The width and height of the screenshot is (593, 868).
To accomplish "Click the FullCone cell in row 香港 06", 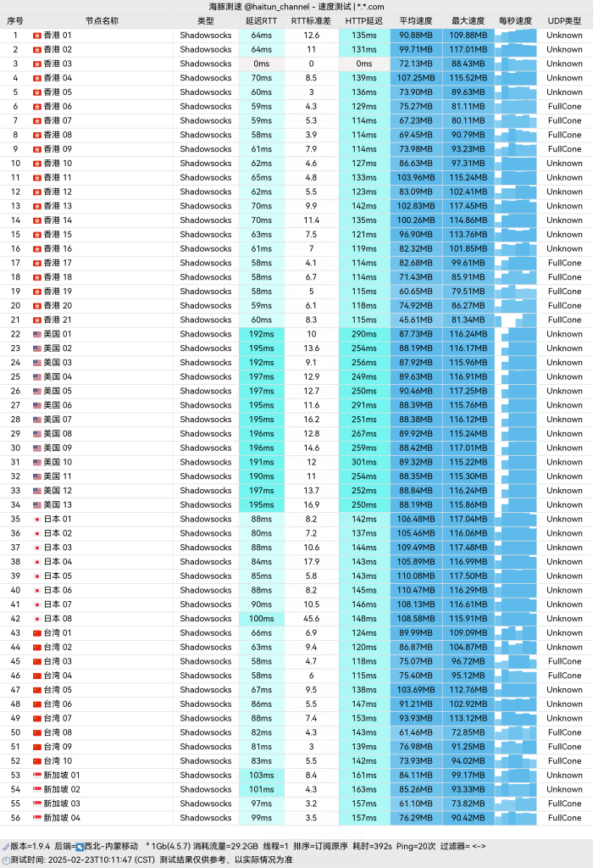I will (x=565, y=106).
